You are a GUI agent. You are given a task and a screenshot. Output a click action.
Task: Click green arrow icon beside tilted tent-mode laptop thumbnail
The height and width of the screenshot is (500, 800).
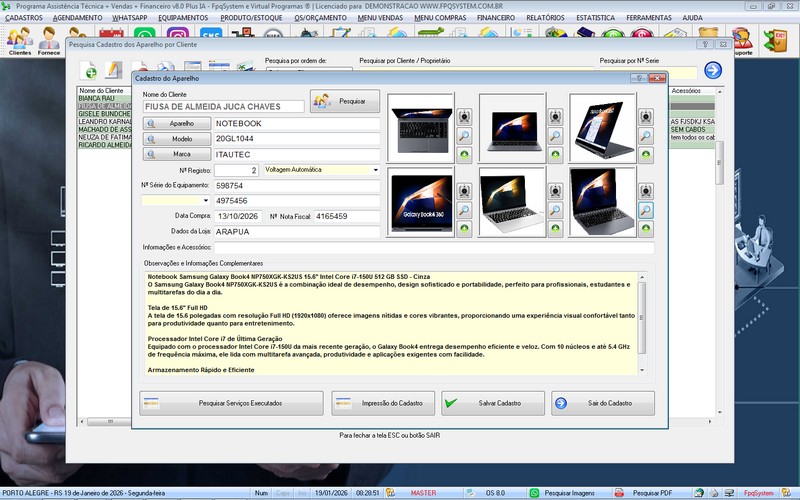645,155
